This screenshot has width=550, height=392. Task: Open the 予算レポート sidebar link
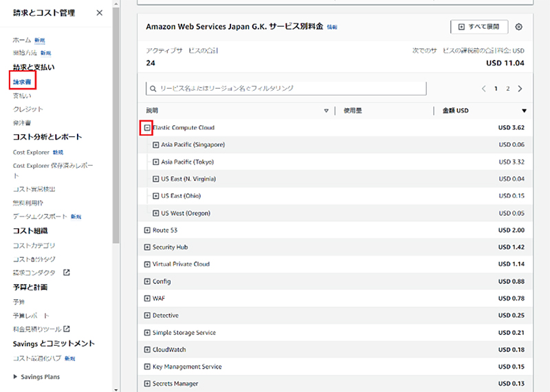coord(31,316)
